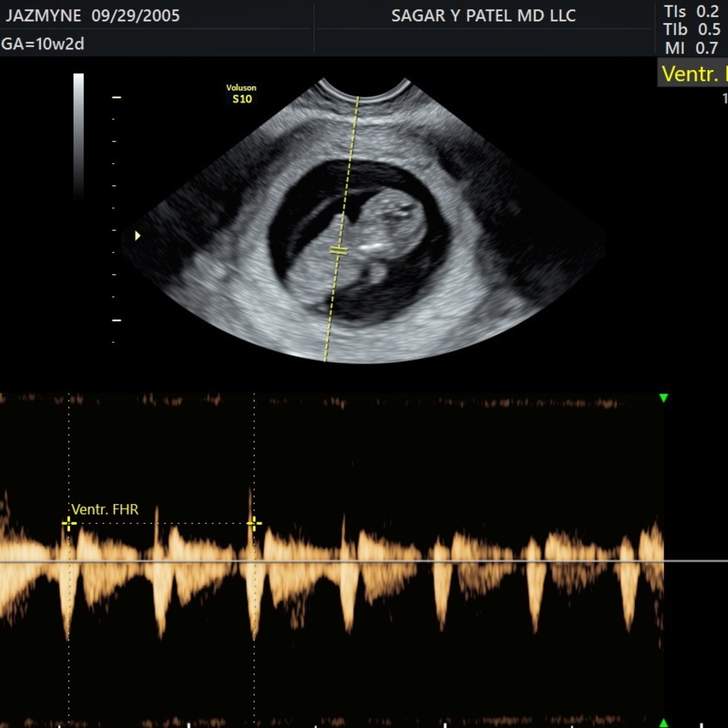Click the yellow dashed M-line cursor
The height and width of the screenshot is (728, 728).
coord(341,229)
